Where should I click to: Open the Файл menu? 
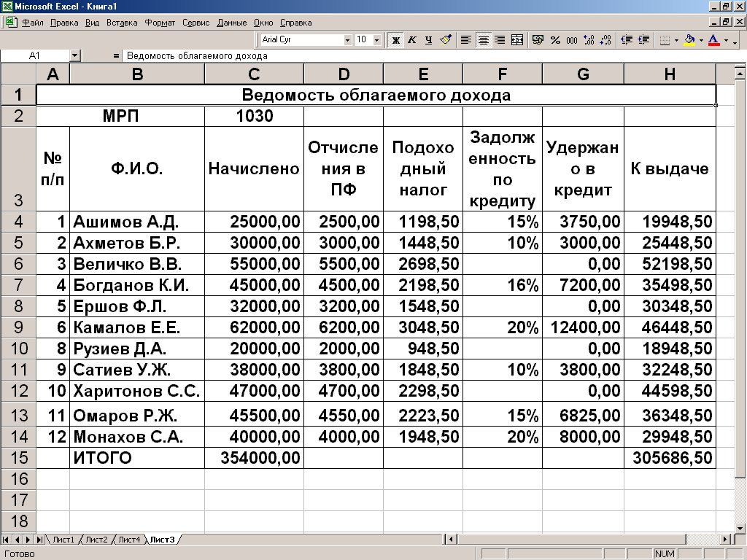pos(32,23)
